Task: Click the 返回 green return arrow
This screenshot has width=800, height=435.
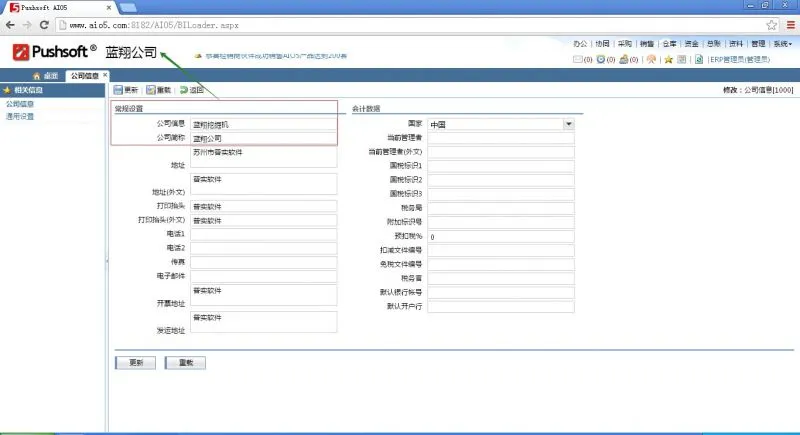Action: (x=184, y=90)
